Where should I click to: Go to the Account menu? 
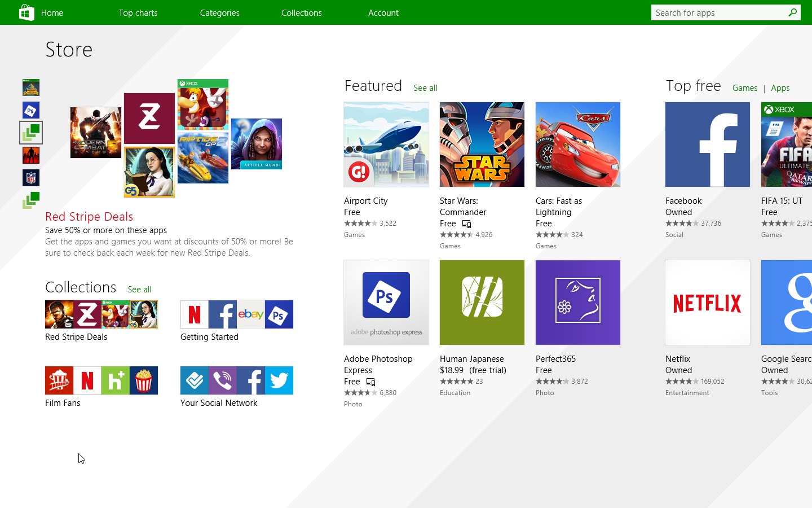coord(383,12)
